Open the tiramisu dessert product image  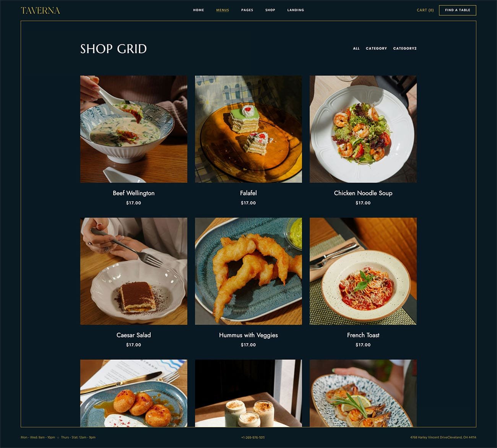pyautogui.click(x=134, y=271)
